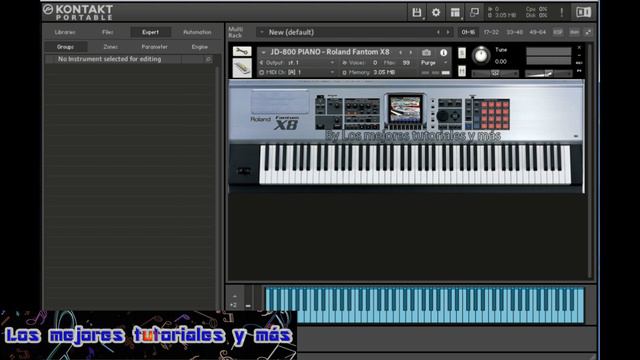Image resolution: width=640 pixels, height=360 pixels.
Task: Toggle the browser side panel icon
Action: point(583,13)
